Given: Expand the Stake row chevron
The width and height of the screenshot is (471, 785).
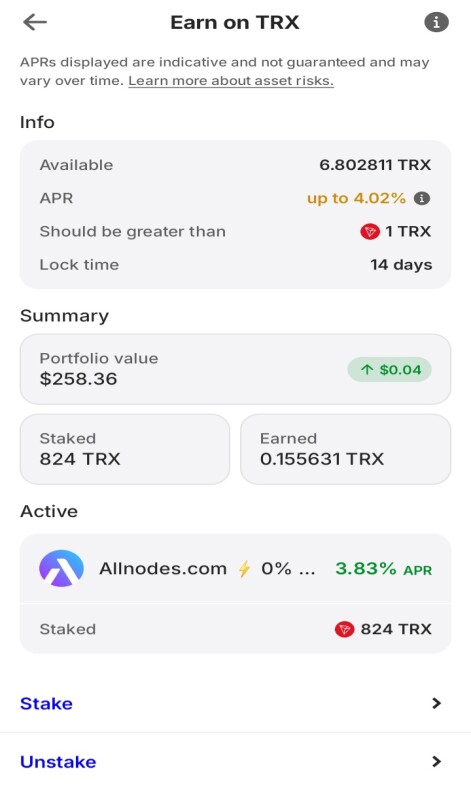Looking at the screenshot, I should tap(436, 703).
